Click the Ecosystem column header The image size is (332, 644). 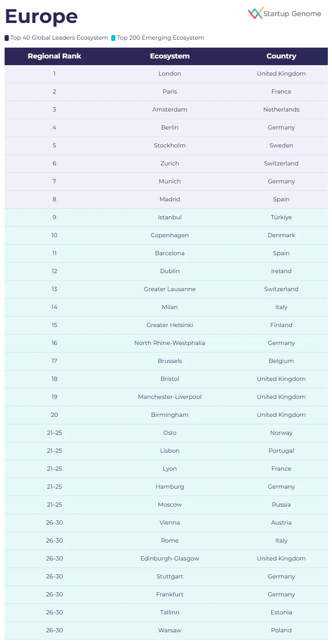pyautogui.click(x=170, y=56)
